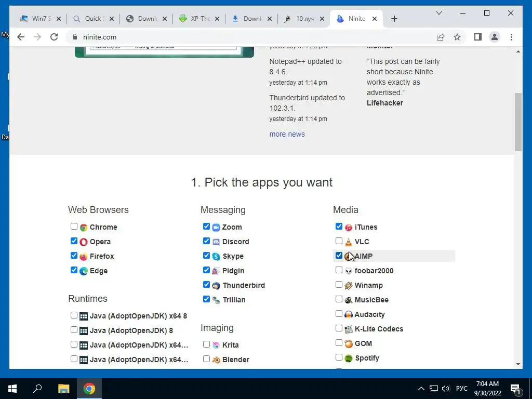The height and width of the screenshot is (399, 532).
Task: Click the Chrome app icon in Web Browsers
Action: coord(84,228)
